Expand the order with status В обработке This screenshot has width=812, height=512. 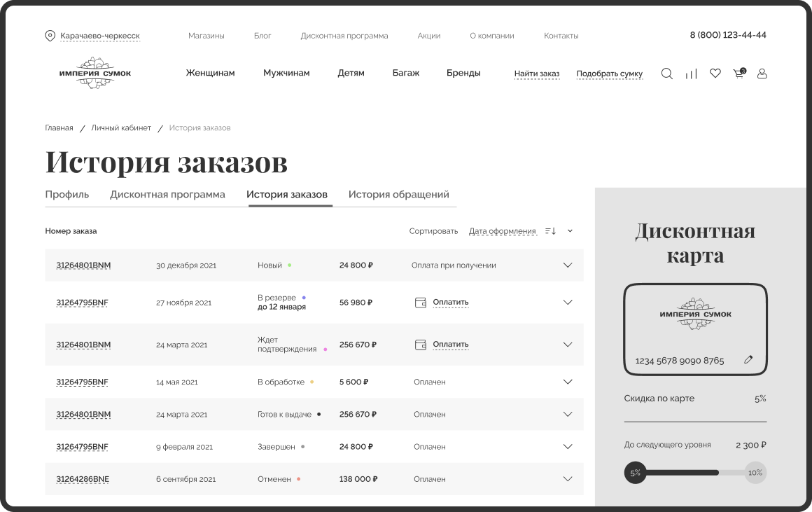(x=568, y=382)
